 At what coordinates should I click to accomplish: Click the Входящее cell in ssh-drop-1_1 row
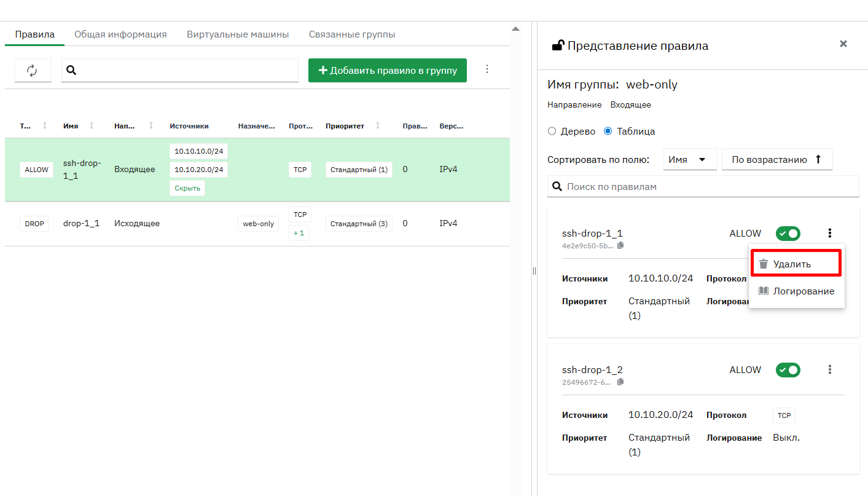135,169
